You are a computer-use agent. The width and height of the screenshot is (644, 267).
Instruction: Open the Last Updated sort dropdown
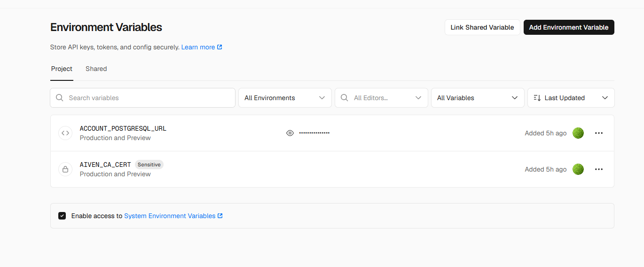click(571, 98)
